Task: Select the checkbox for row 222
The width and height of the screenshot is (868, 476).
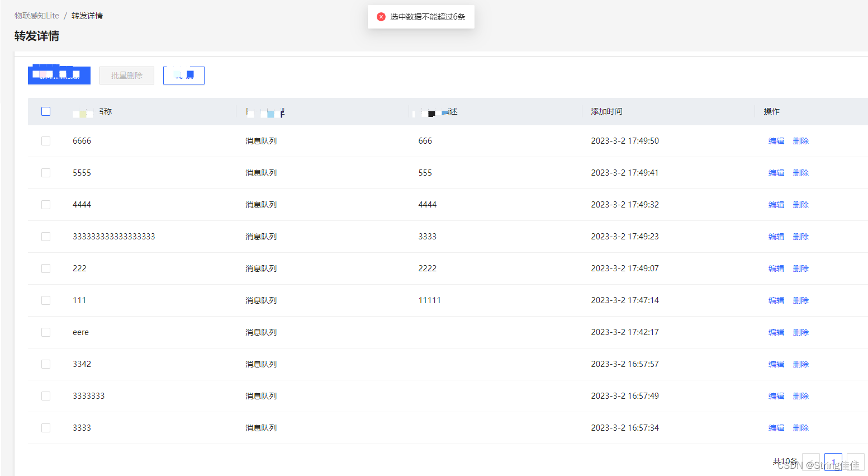Action: (46, 268)
